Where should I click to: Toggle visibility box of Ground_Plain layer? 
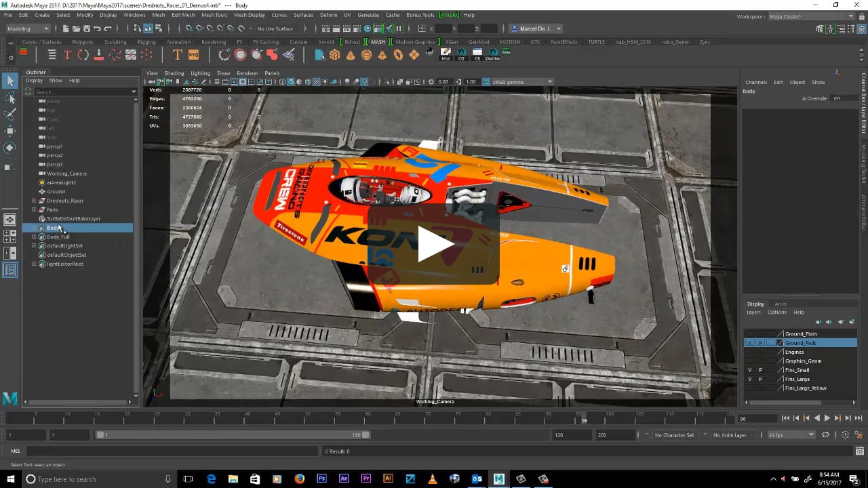pos(749,333)
